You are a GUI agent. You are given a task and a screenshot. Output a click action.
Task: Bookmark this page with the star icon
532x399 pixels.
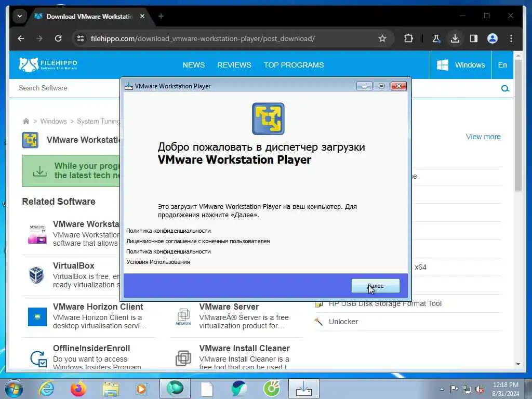[382, 38]
